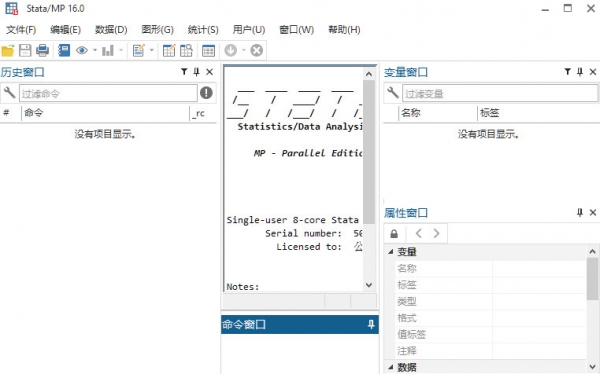Open the 编辑(E) menu
The height and width of the screenshot is (374, 600).
[65, 29]
